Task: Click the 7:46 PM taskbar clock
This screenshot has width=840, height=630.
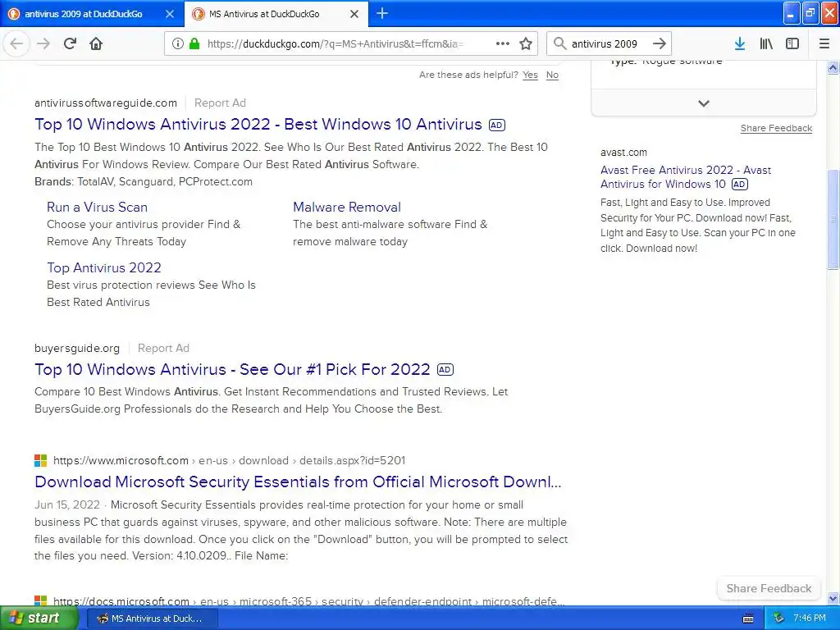Action: point(810,619)
